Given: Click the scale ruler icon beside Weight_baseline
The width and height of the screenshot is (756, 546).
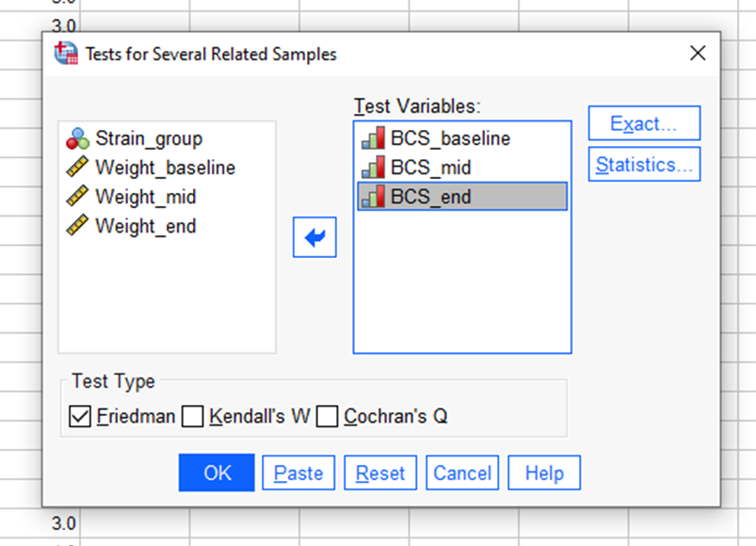Looking at the screenshot, I should coord(83,168).
